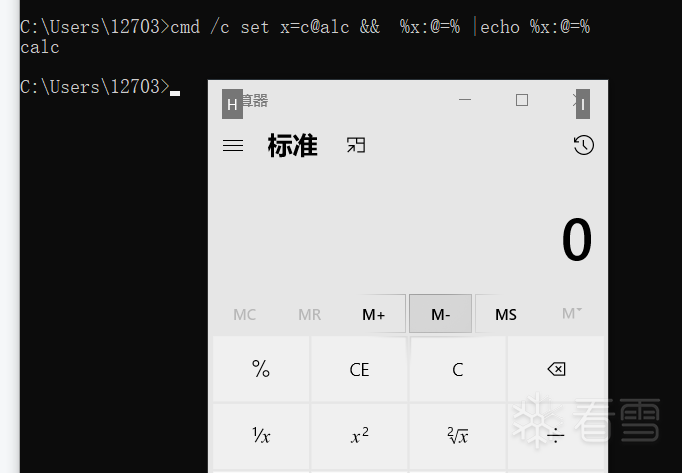Open the calculator hamburger navigation menu
The height and width of the screenshot is (473, 682).
233,145
